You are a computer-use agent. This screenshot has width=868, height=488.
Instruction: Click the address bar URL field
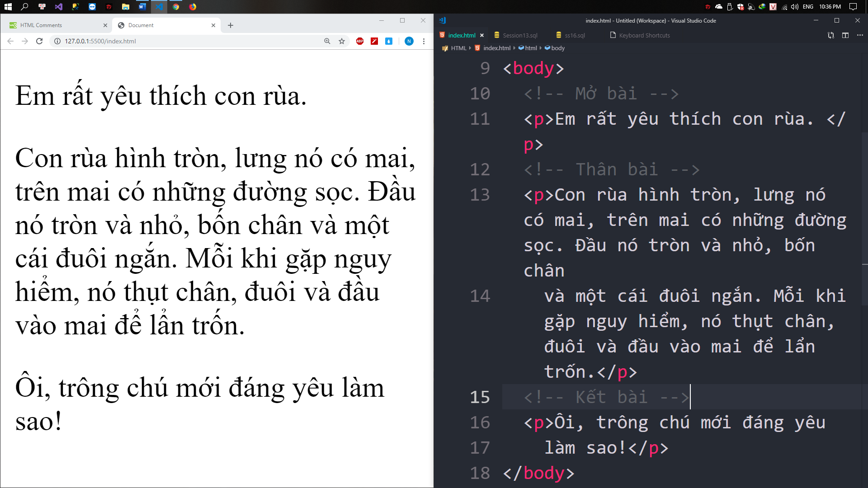(181, 41)
